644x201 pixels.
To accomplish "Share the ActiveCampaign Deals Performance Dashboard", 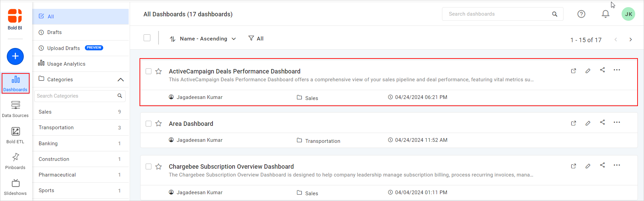I will pos(602,70).
